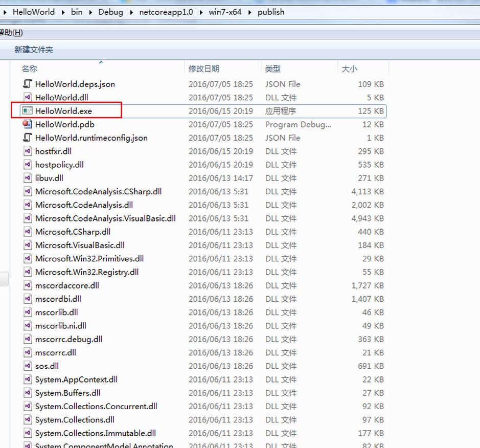Click the 2016/06/15 20:19 date of HelloWorld.exe
Image resolution: width=480 pixels, height=448 pixels.
pos(221,111)
